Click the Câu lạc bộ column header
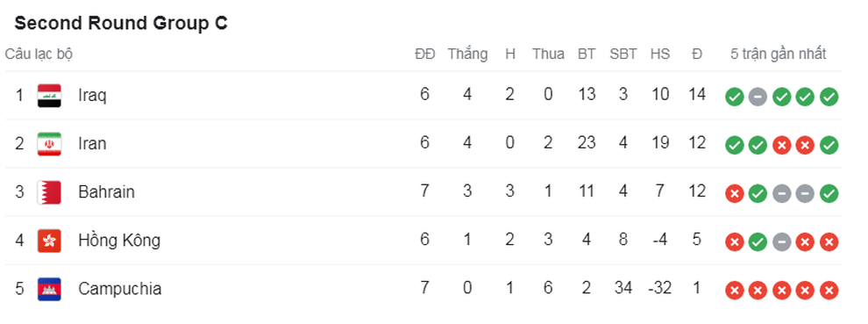Image resolution: width=868 pixels, height=324 pixels. [39, 54]
